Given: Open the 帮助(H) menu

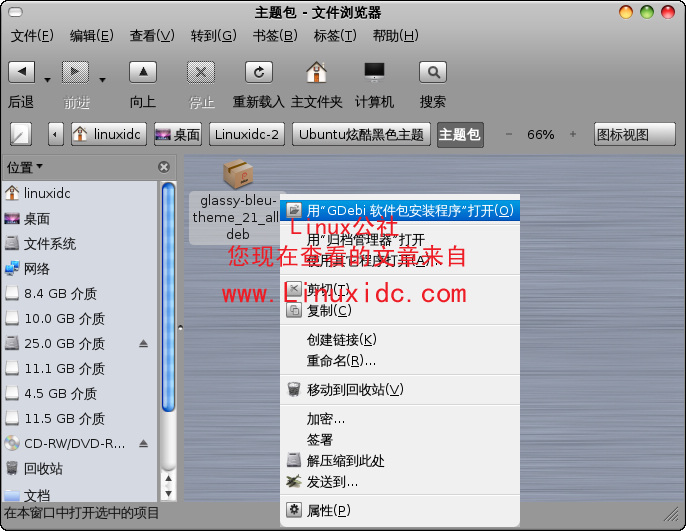Looking at the screenshot, I should coord(395,35).
